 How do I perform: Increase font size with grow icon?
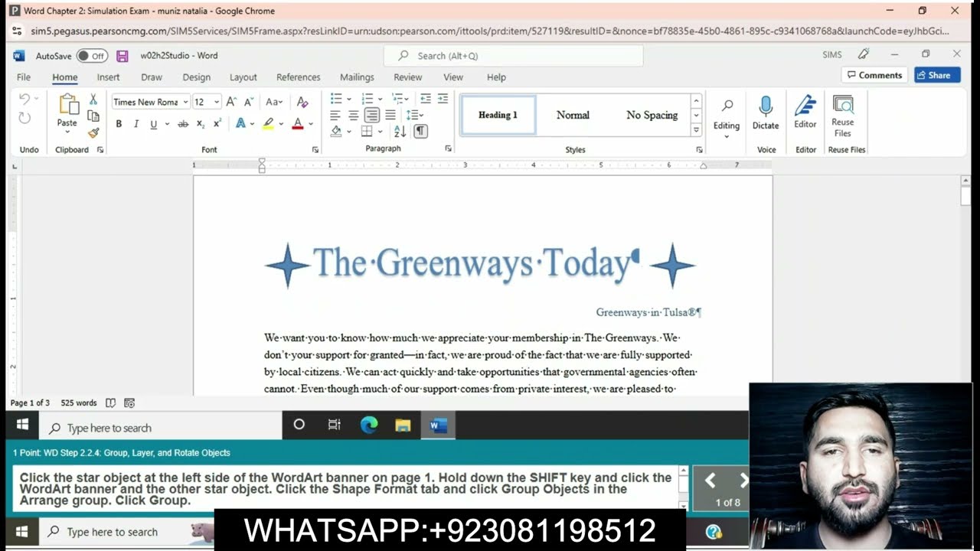(231, 102)
